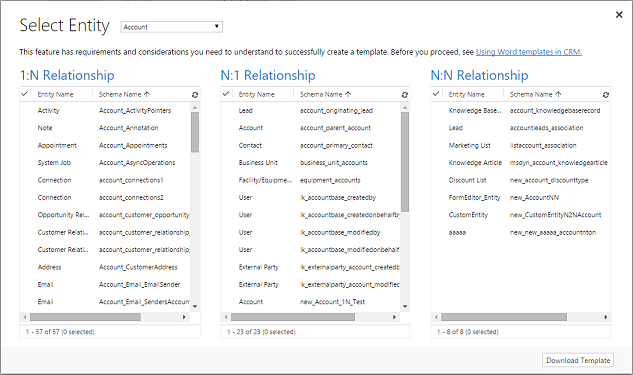Refresh the N:1 Relationship grid
The height and width of the screenshot is (375, 633).
click(x=405, y=95)
